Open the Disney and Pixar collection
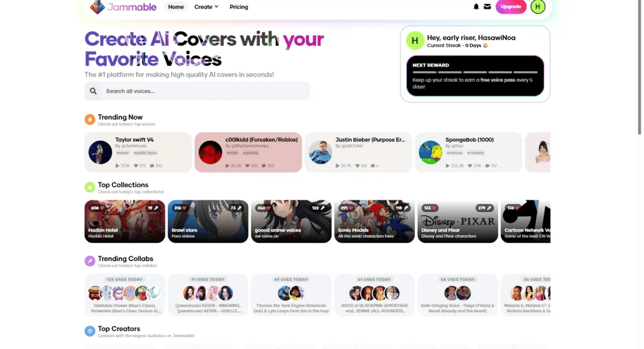 point(458,221)
